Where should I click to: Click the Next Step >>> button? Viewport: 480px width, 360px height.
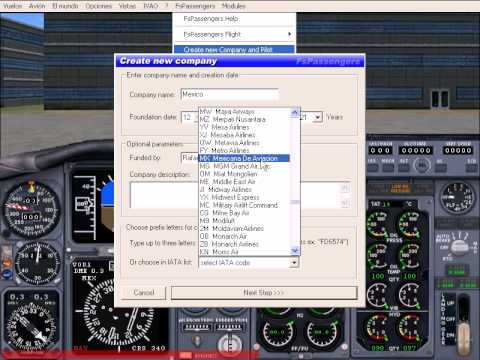(264, 293)
